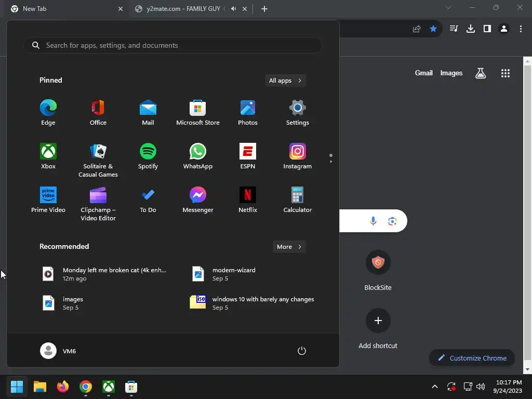Screen dimensions: 532x399
Task: Open Solitaire & Casual Games
Action: click(x=98, y=160)
